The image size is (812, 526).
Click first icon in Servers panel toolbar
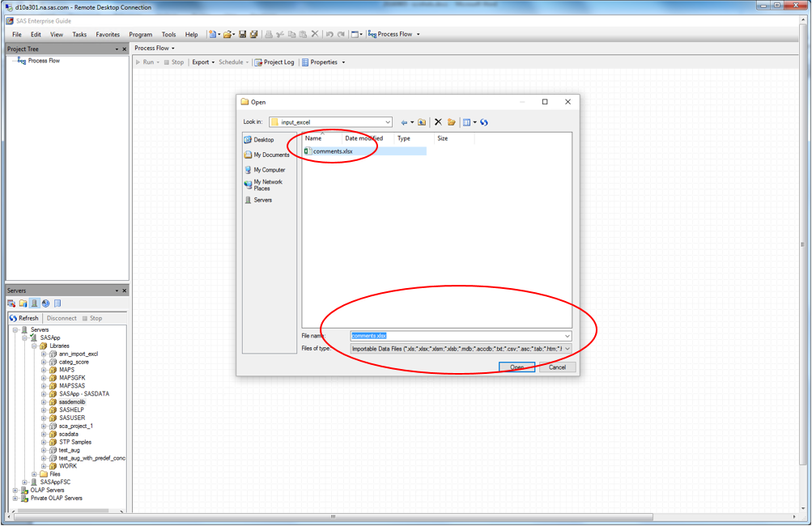tap(11, 303)
